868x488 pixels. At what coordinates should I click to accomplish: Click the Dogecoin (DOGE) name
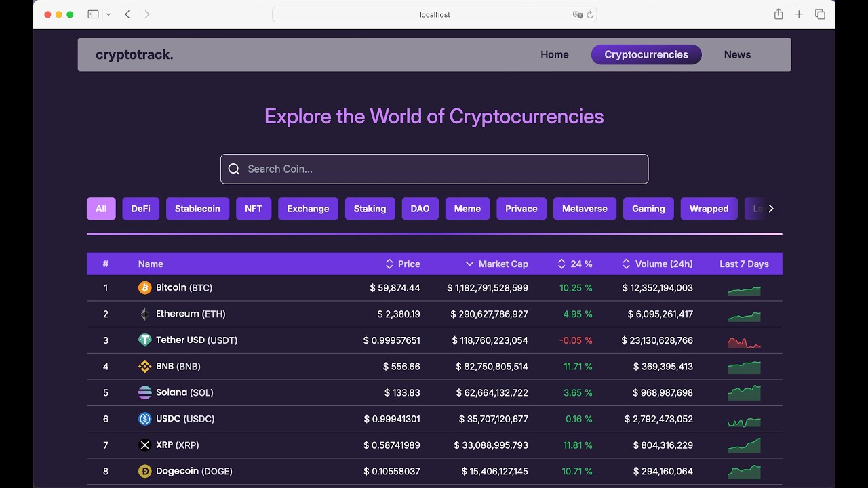click(x=194, y=471)
